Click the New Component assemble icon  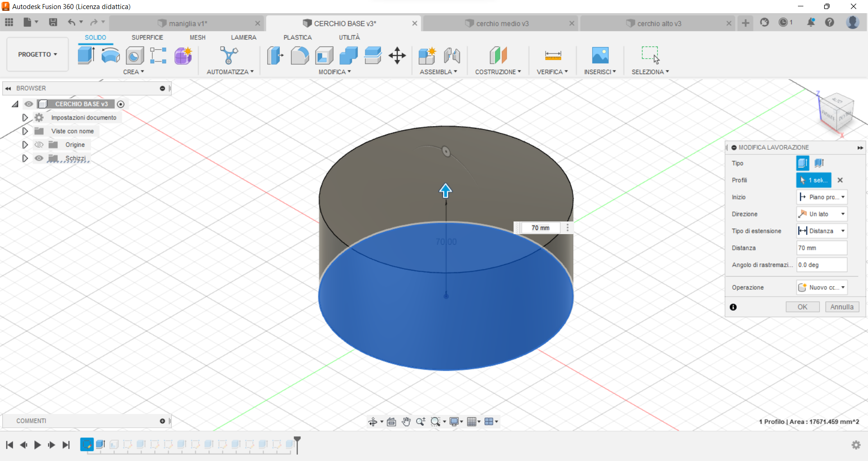point(427,56)
